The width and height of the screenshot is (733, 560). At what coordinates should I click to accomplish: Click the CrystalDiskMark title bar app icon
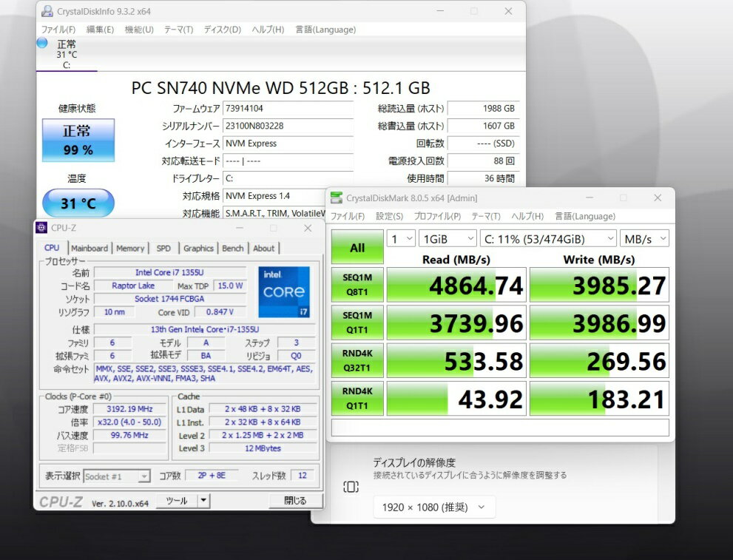(337, 198)
